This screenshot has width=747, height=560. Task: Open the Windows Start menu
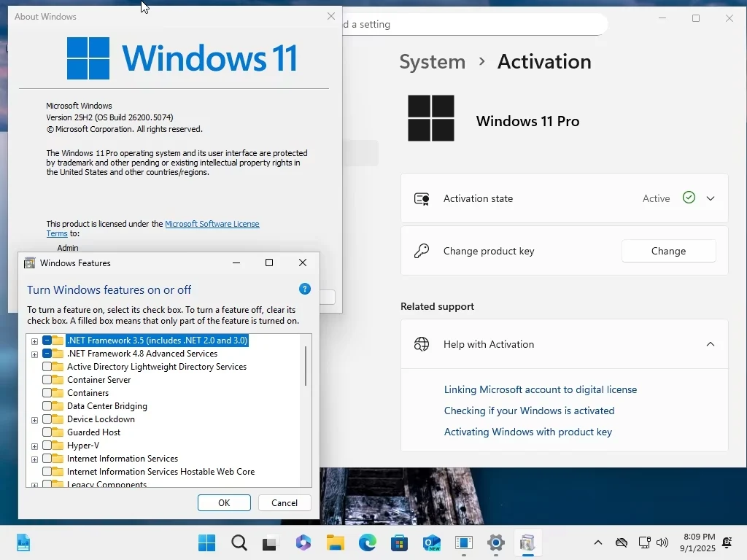click(x=207, y=542)
